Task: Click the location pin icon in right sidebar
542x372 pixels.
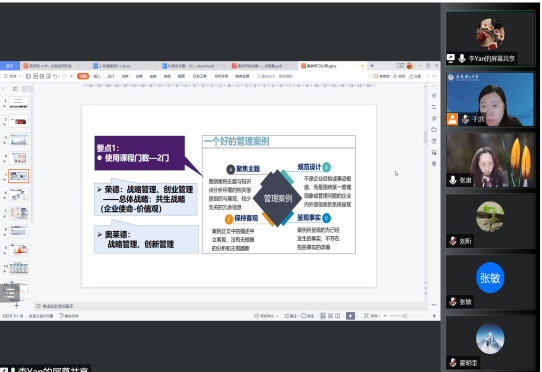Action: click(x=434, y=164)
